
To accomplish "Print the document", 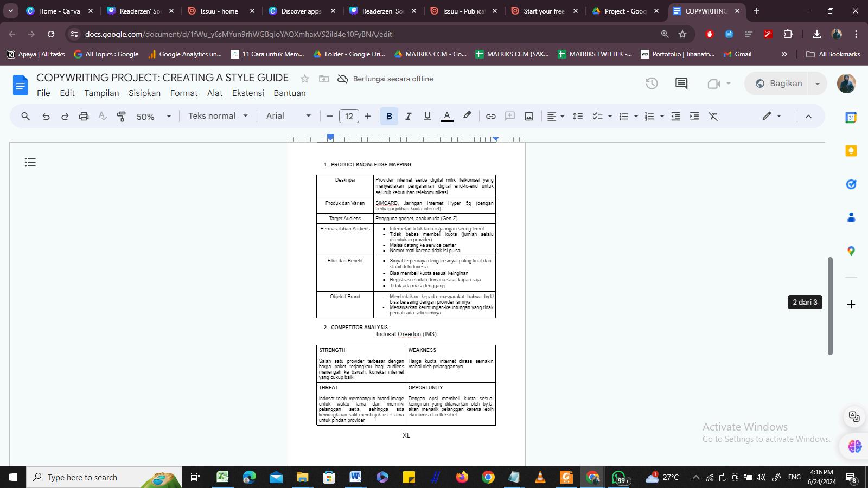I will click(x=84, y=116).
